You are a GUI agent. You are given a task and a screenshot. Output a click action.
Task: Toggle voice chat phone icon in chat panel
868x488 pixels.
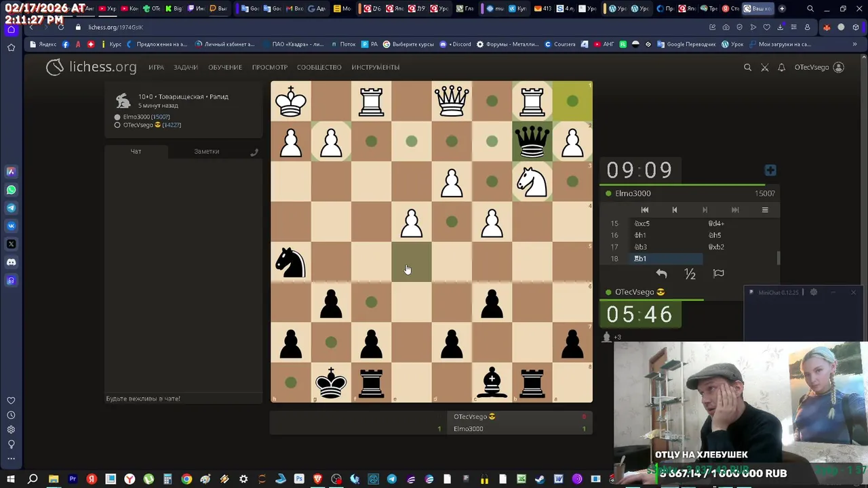click(254, 152)
